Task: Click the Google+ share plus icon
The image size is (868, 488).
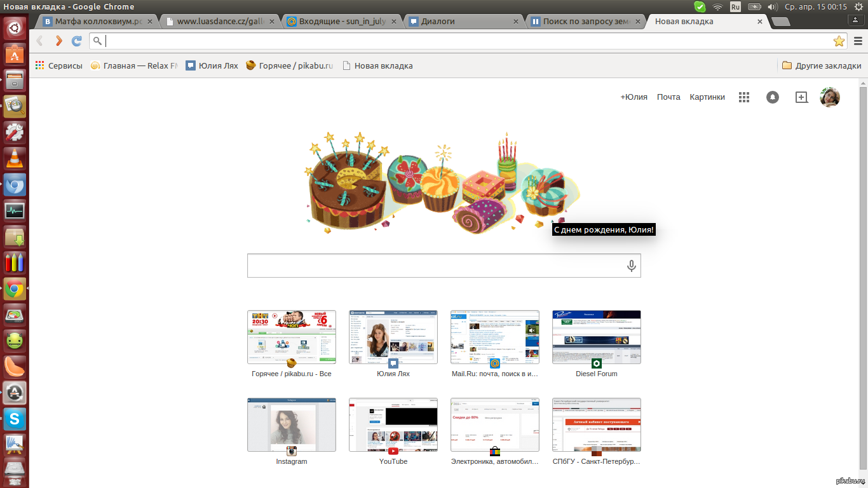Action: coord(802,97)
